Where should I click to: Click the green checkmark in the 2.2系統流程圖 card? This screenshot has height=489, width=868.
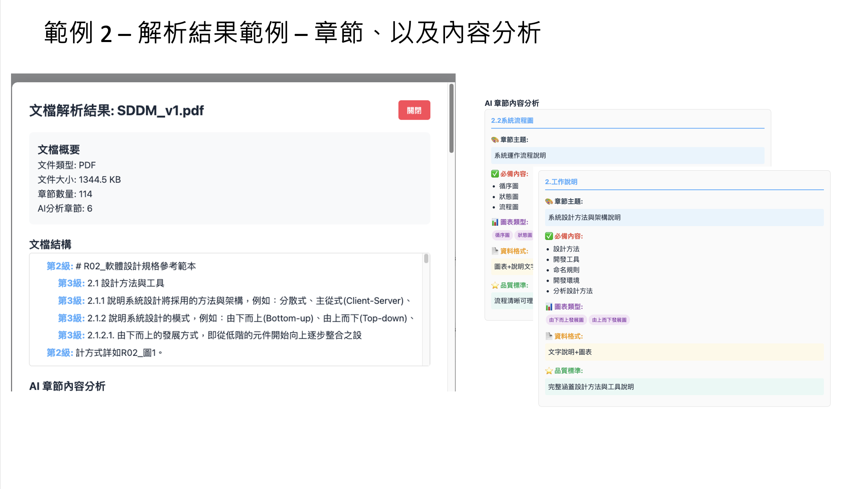click(x=495, y=174)
